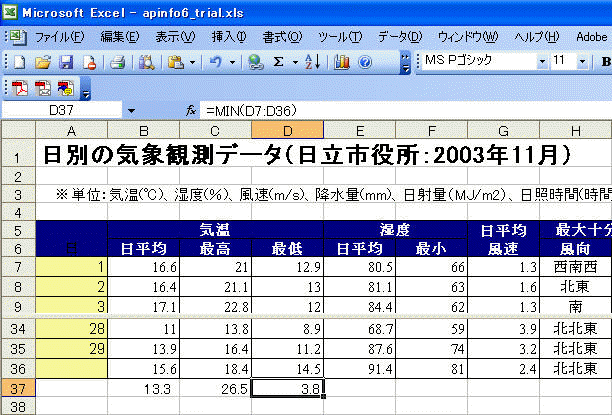Toggle Bold formatting

click(x=605, y=62)
